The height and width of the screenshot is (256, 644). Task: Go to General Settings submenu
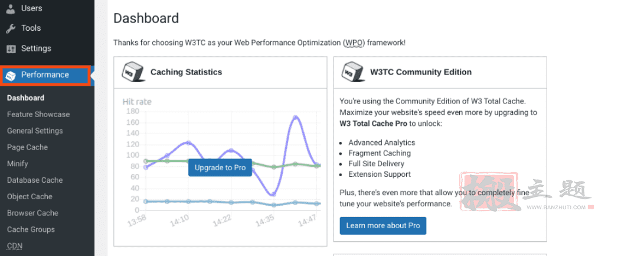[x=35, y=131]
